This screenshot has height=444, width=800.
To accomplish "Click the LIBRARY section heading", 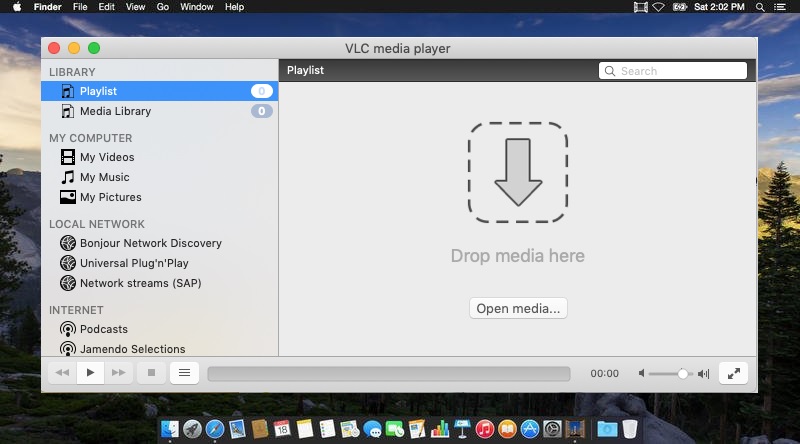I will tap(72, 72).
